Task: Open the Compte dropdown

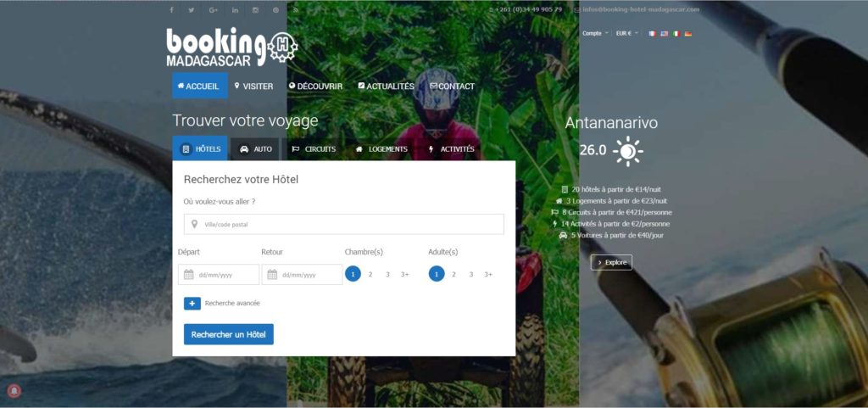Action: [x=595, y=33]
